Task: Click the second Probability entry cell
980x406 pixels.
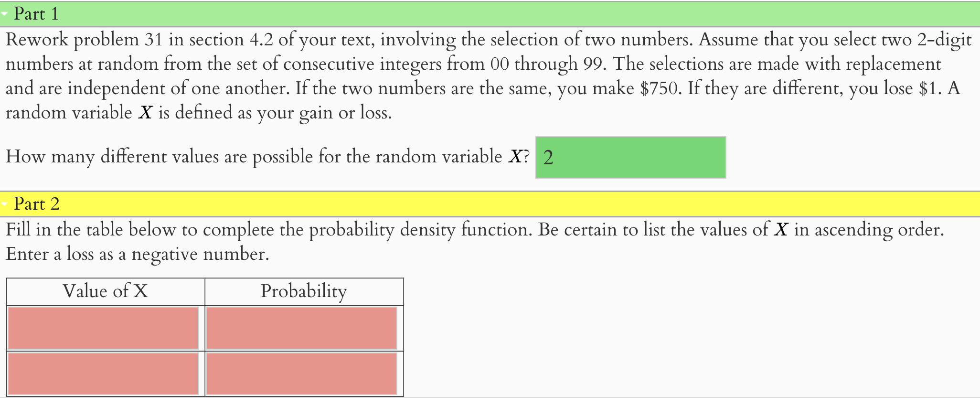Action: click(302, 374)
